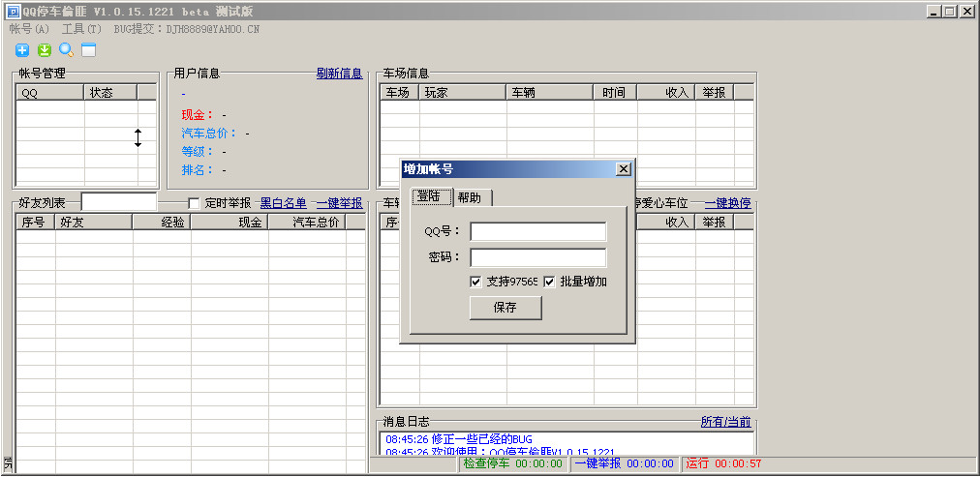Image resolution: width=980 pixels, height=477 pixels.
Task: Click the 检查停车 status bar timer
Action: tap(513, 463)
